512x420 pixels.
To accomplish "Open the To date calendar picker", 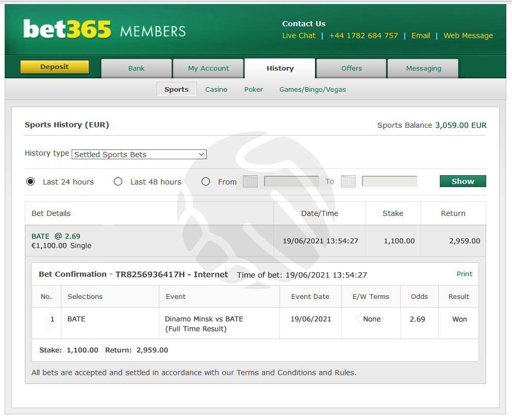I will [x=348, y=181].
